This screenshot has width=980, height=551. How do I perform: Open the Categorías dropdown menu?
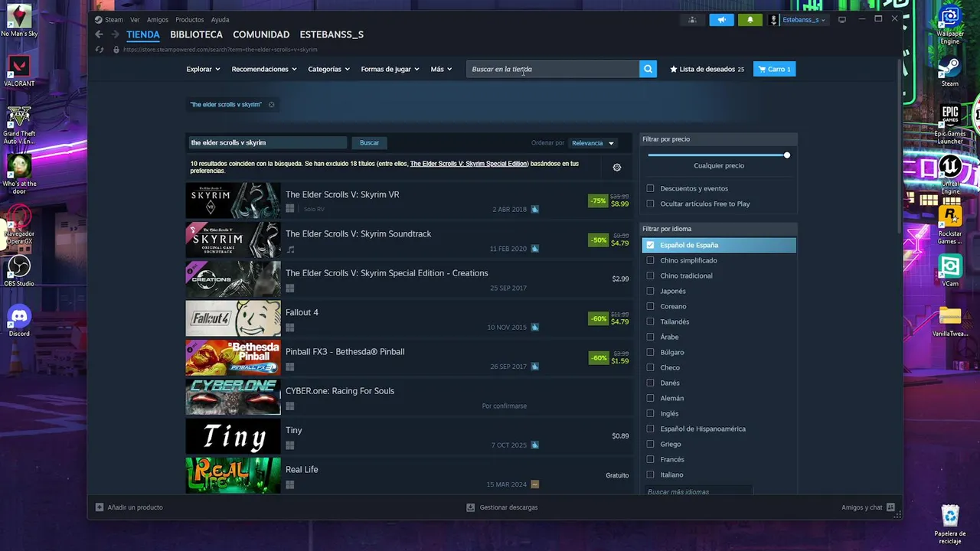[328, 69]
